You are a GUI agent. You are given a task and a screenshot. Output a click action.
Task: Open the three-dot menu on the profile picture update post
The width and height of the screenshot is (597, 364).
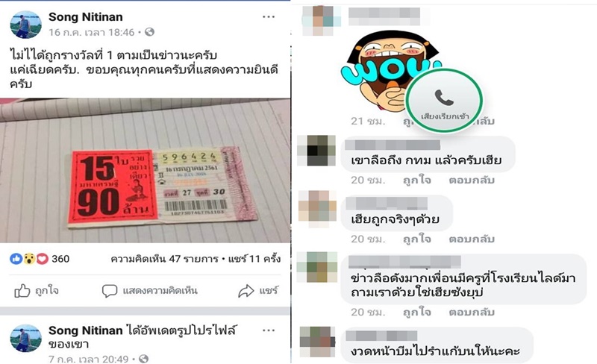[x=269, y=330]
